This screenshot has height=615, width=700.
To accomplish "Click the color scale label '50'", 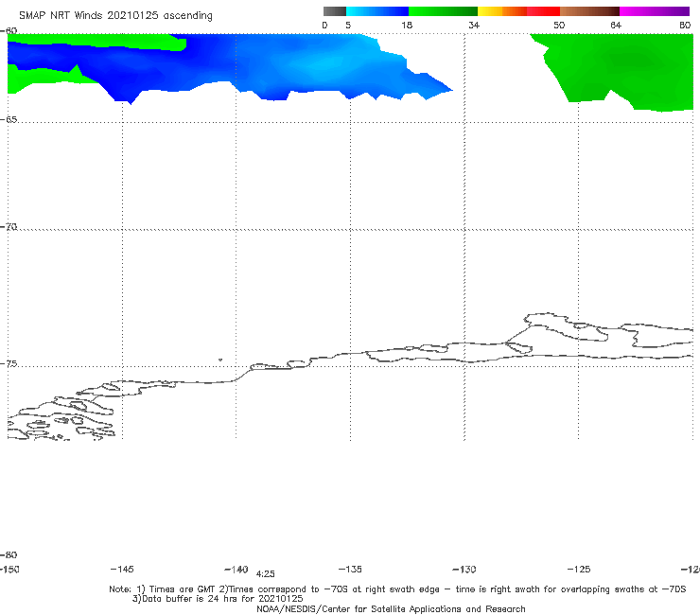I will point(559,26).
